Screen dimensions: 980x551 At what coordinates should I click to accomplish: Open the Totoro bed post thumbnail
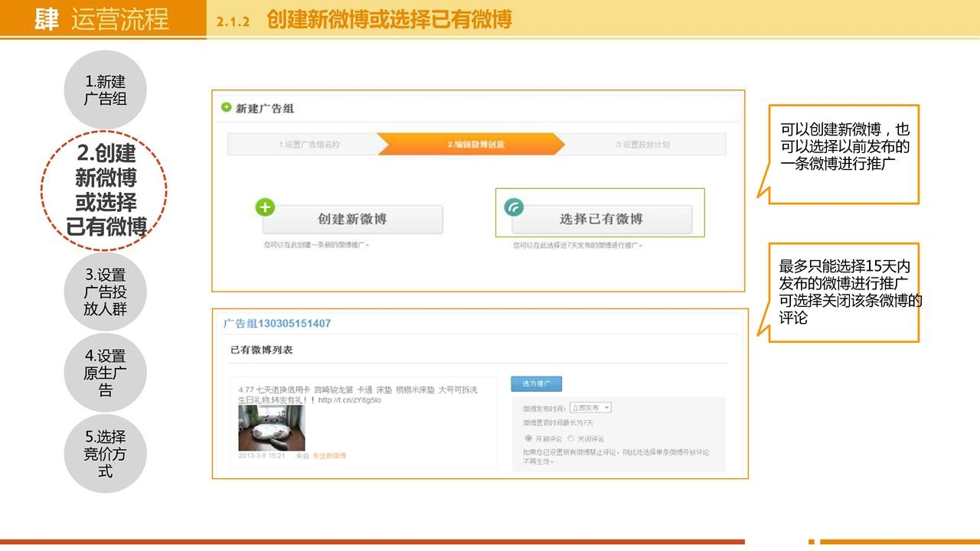[x=271, y=428]
